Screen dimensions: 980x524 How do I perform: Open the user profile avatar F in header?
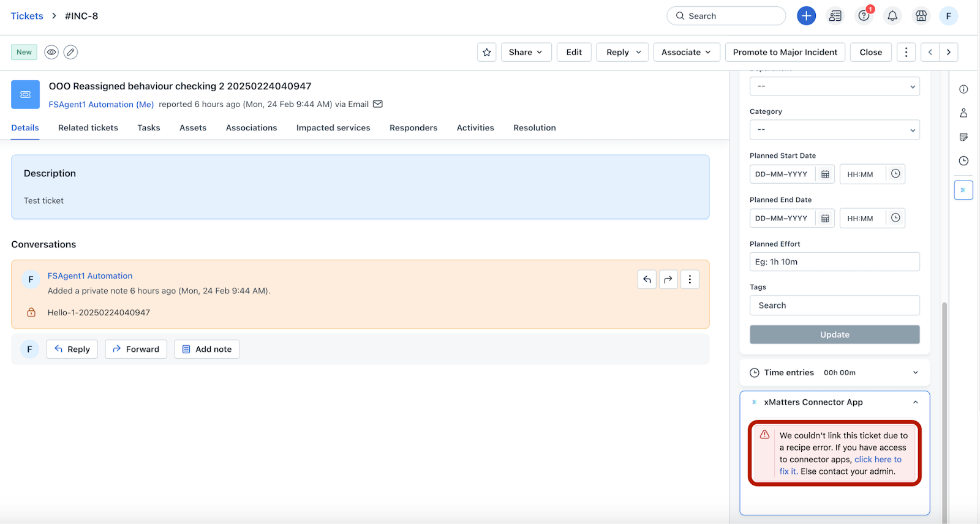948,16
